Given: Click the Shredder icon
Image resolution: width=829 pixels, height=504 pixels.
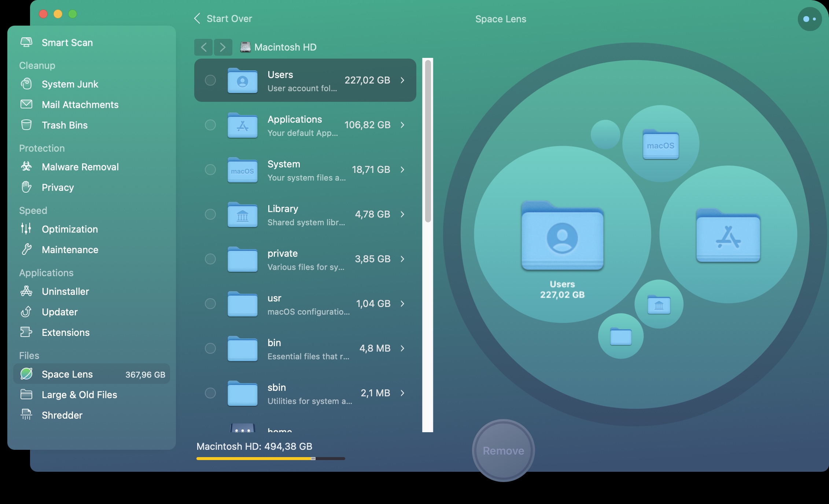Looking at the screenshot, I should tap(26, 415).
